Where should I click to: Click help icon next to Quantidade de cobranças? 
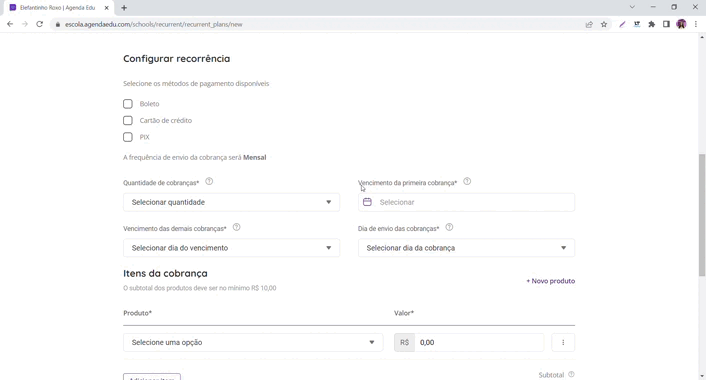209,181
